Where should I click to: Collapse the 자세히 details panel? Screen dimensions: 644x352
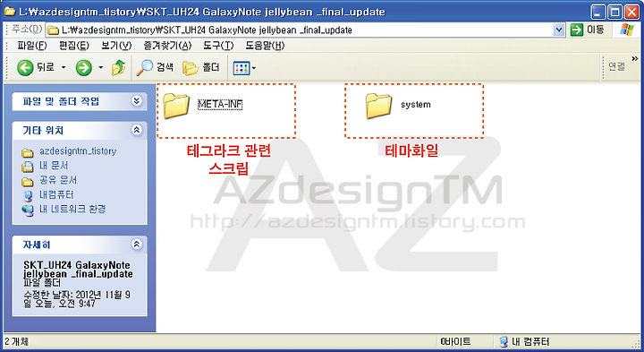[x=136, y=244]
